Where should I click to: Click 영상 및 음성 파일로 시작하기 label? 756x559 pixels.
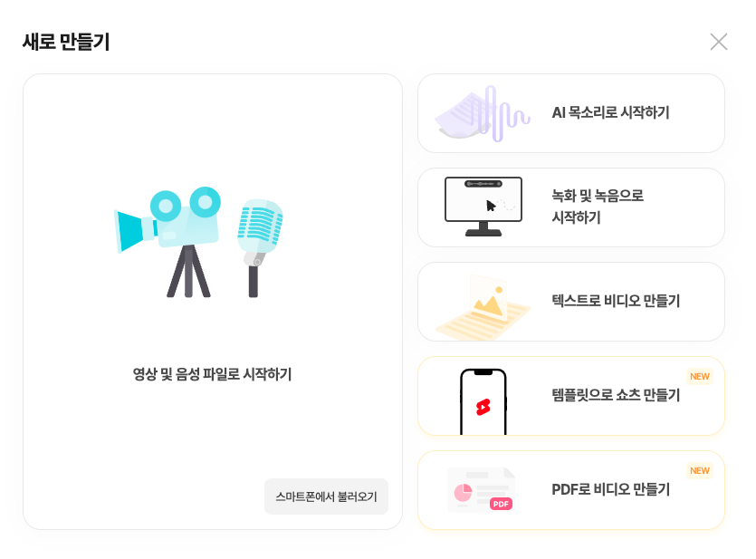[212, 374]
